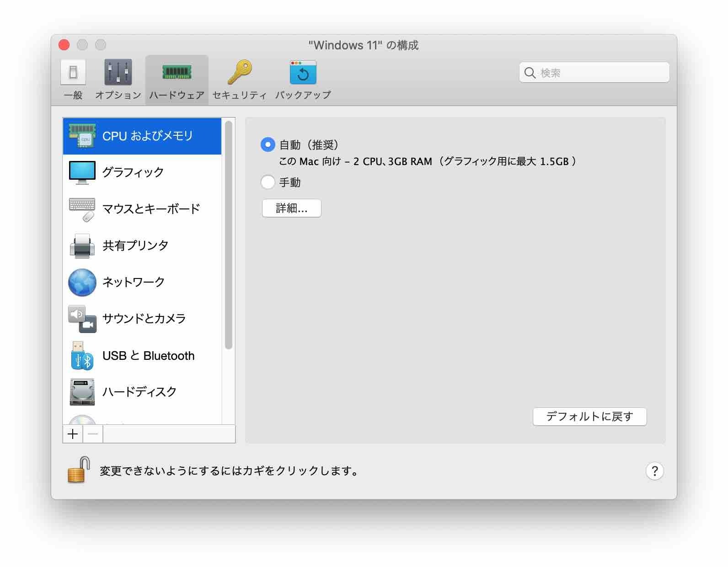The width and height of the screenshot is (728, 567).
Task: Select the ハードウェア memory chip icon
Action: coord(177,72)
